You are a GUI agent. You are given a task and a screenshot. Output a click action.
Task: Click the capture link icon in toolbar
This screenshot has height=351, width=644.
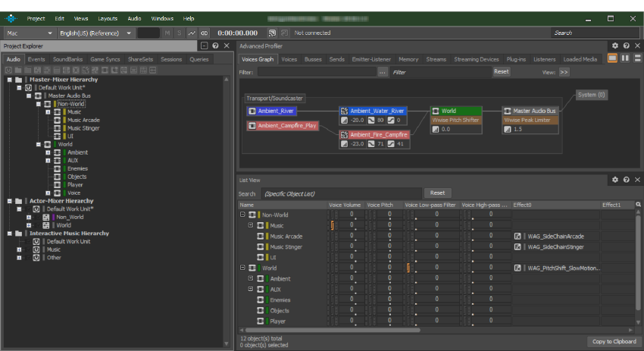tap(205, 33)
